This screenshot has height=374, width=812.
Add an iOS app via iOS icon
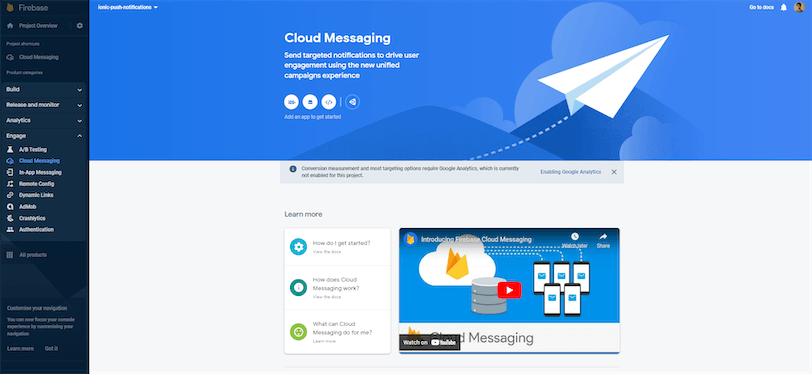coord(292,102)
